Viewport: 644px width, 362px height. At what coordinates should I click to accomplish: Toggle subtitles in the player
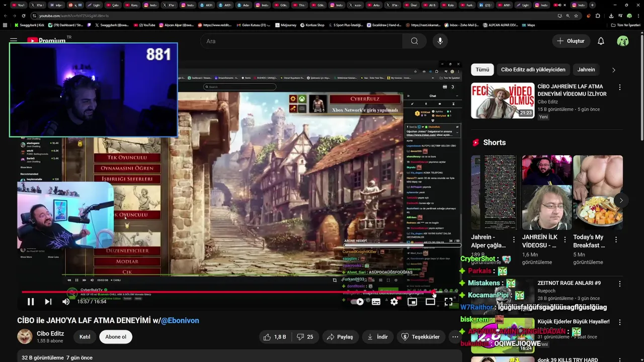376,302
